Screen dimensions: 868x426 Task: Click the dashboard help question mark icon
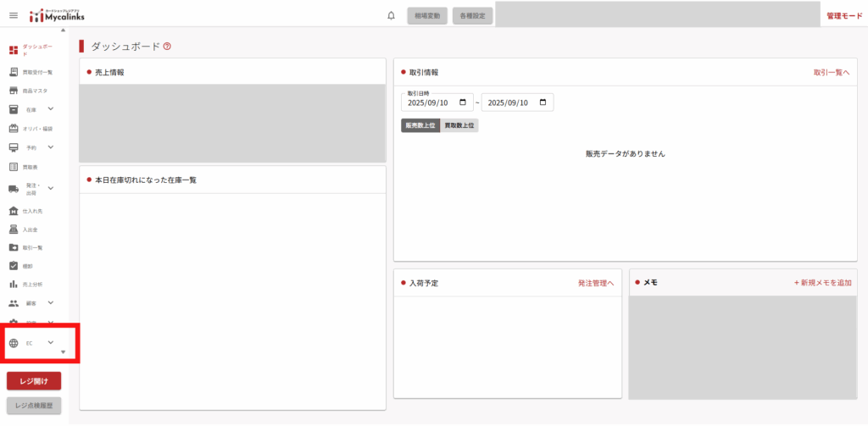click(x=167, y=47)
